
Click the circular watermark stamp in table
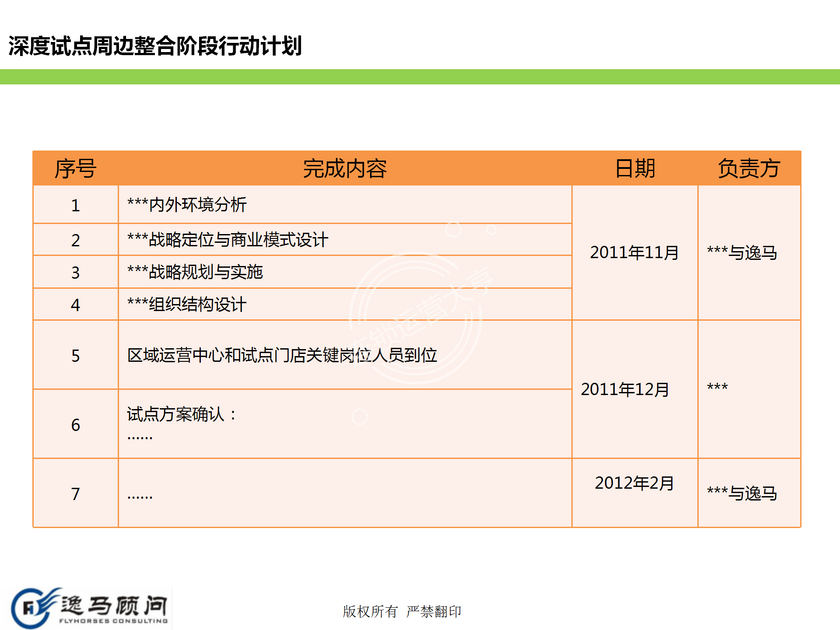point(416,318)
